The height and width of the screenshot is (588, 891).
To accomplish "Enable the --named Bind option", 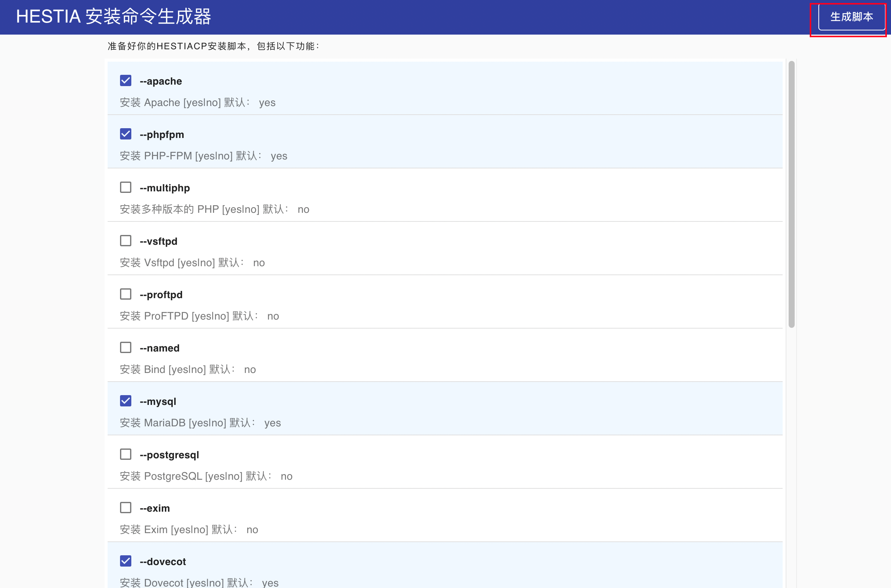I will [126, 348].
